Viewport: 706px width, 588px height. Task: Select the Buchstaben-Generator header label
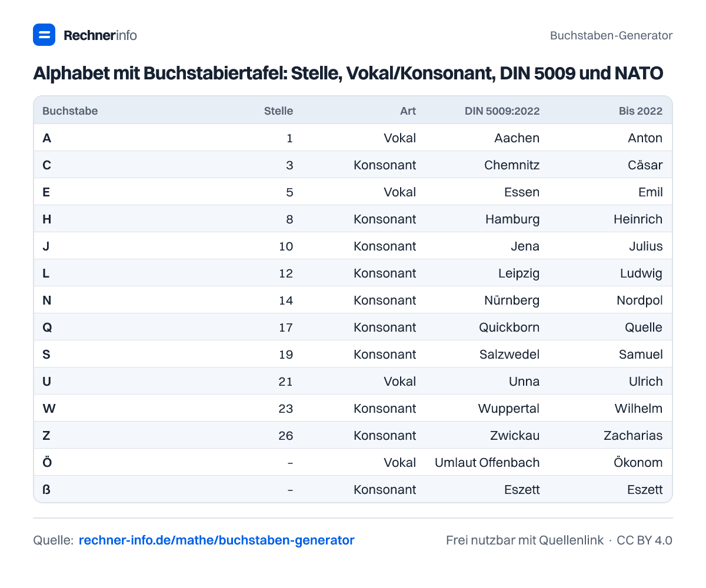tap(611, 35)
